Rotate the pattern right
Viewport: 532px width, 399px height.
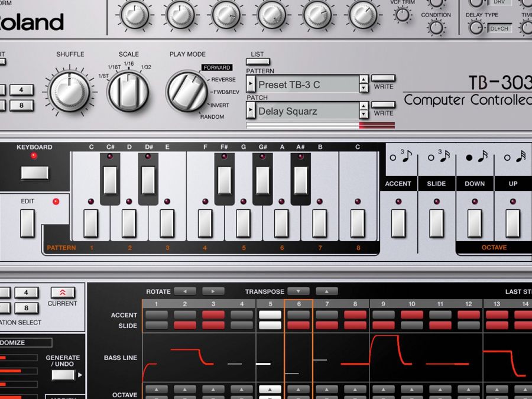(x=213, y=291)
